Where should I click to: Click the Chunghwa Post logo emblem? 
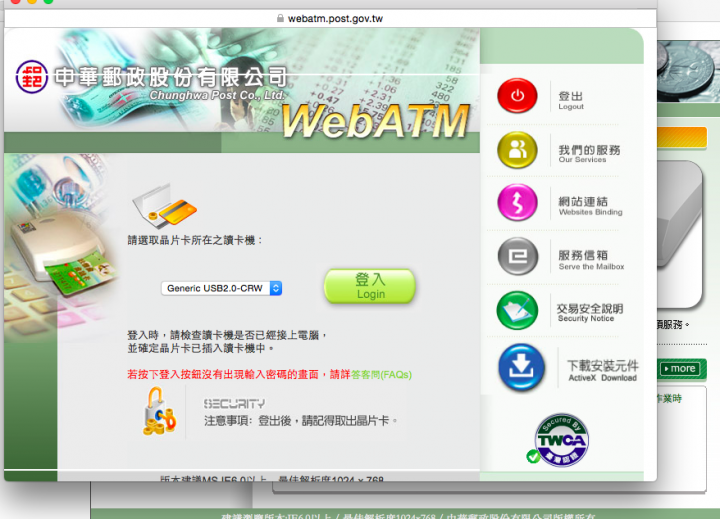(x=32, y=77)
